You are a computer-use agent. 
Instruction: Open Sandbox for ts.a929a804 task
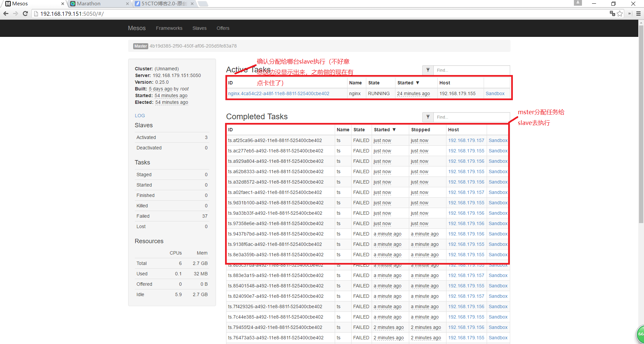[x=498, y=161]
